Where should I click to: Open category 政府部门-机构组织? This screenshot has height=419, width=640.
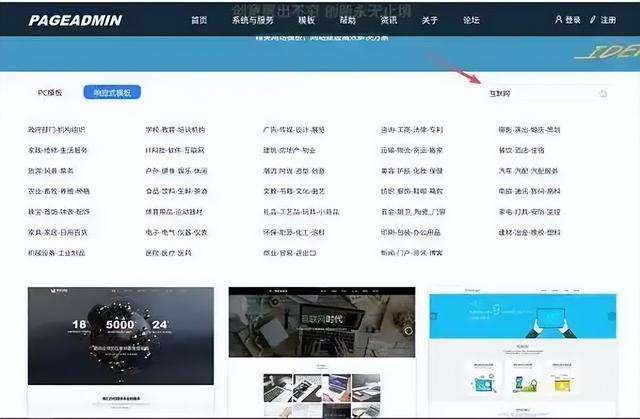click(x=57, y=130)
